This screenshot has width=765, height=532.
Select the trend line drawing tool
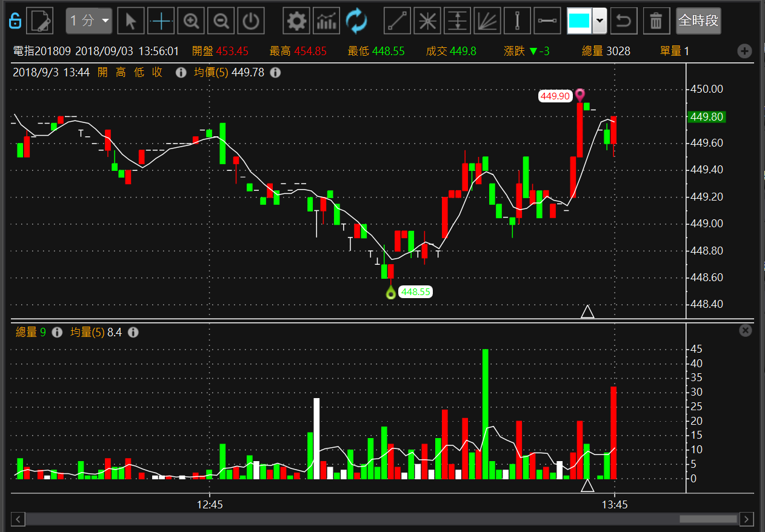398,21
